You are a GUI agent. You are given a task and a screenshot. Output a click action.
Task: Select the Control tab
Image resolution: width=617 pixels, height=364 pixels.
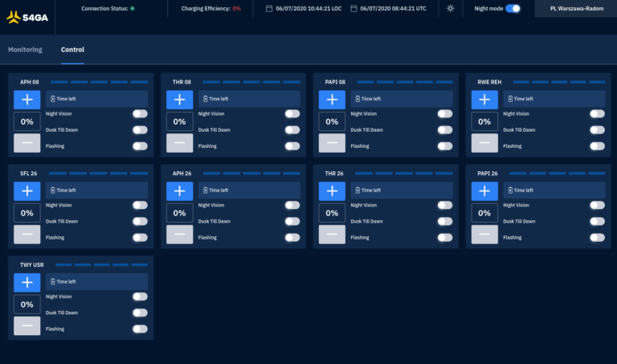click(72, 50)
